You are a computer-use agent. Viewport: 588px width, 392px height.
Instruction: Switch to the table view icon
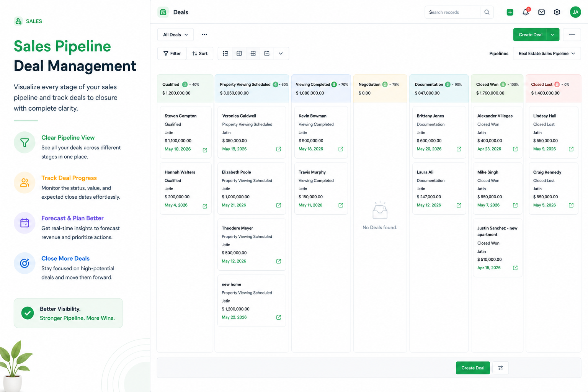(x=239, y=54)
